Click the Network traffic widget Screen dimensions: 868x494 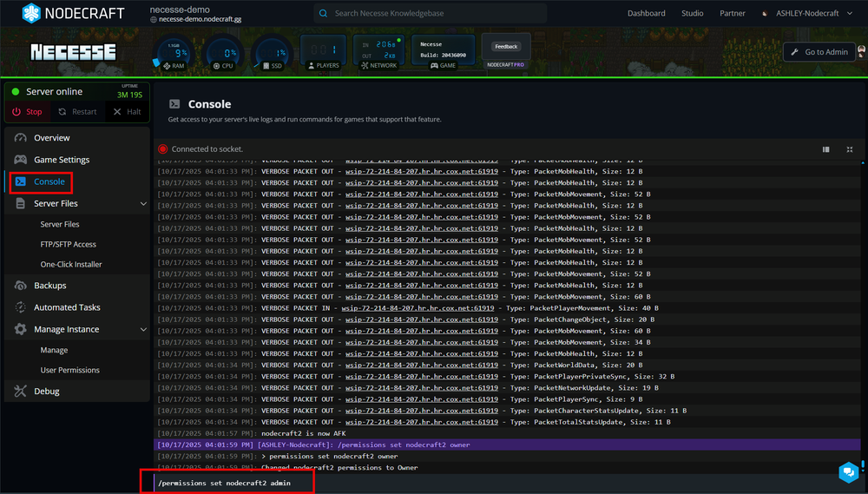[x=378, y=52]
